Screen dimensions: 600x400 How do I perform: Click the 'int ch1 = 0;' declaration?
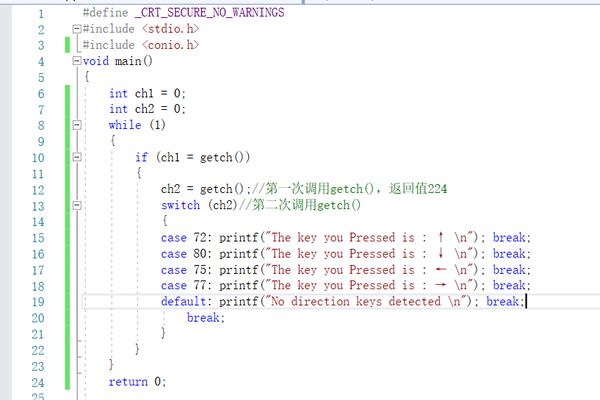tap(147, 93)
